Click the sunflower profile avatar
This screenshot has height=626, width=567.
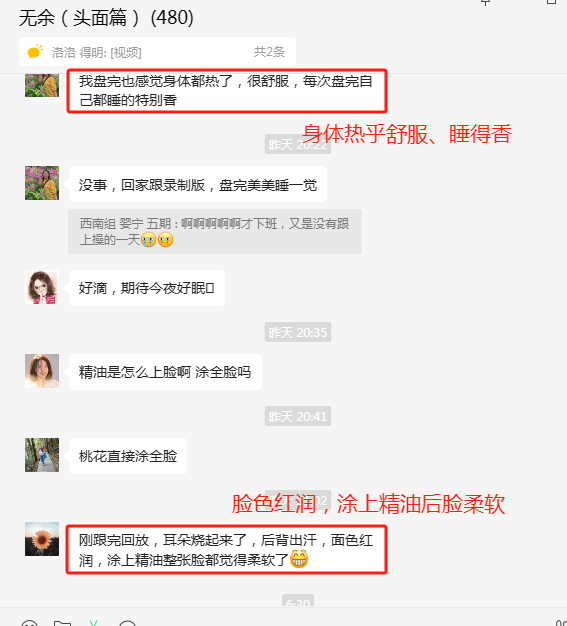(42, 539)
